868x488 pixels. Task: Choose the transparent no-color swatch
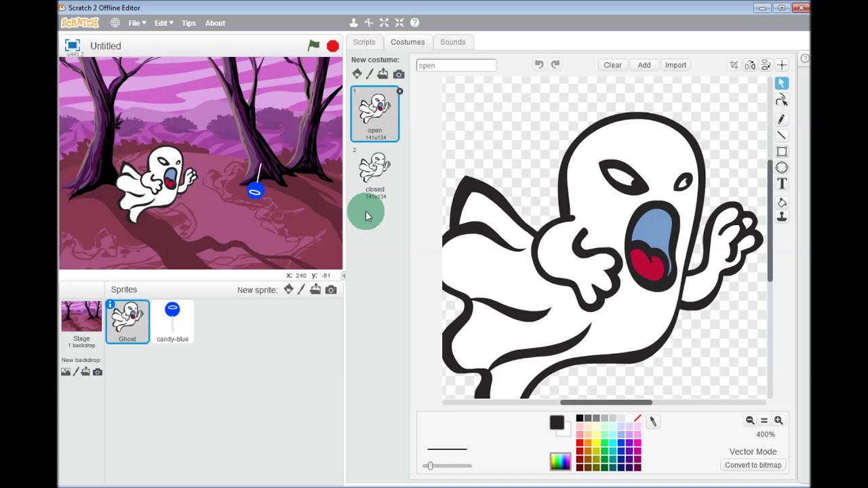pyautogui.click(x=637, y=418)
